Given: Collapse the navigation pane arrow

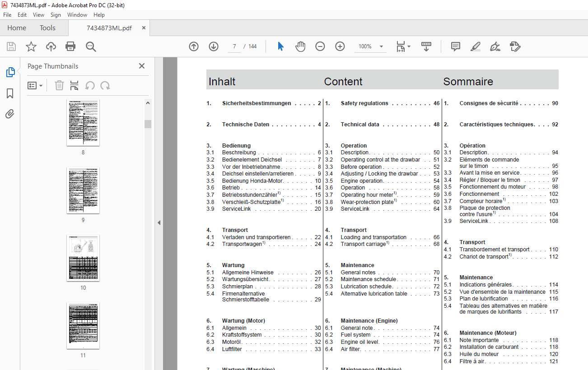Looking at the screenshot, I should 159,222.
